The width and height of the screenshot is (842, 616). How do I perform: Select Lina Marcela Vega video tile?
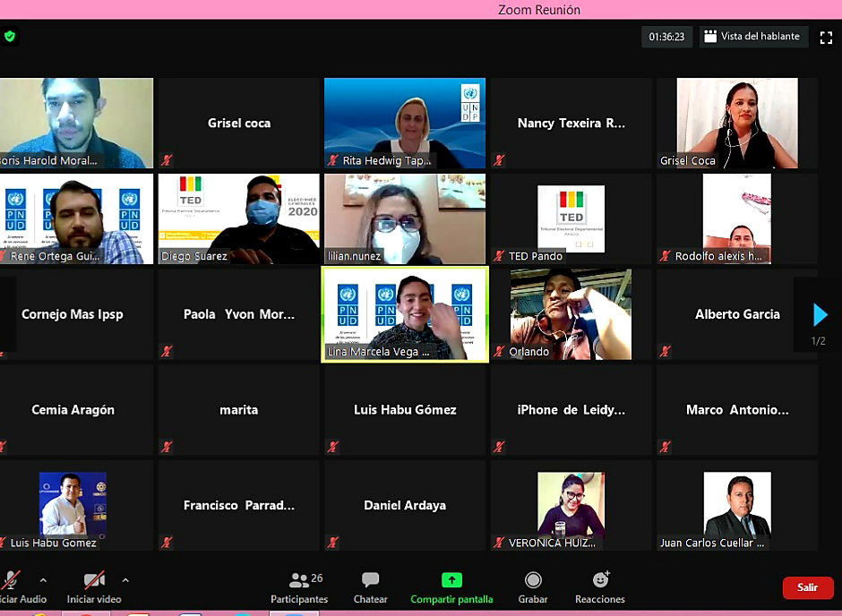[405, 314]
